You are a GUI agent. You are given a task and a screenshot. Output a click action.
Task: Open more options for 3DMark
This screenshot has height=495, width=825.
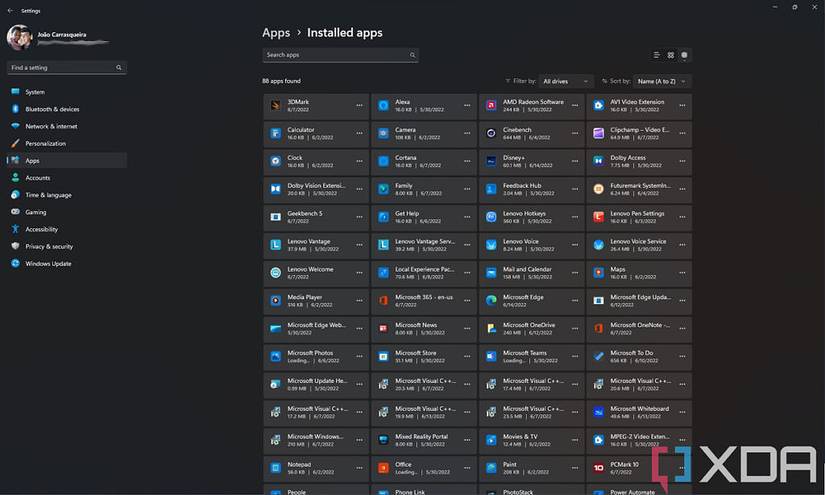pos(359,106)
